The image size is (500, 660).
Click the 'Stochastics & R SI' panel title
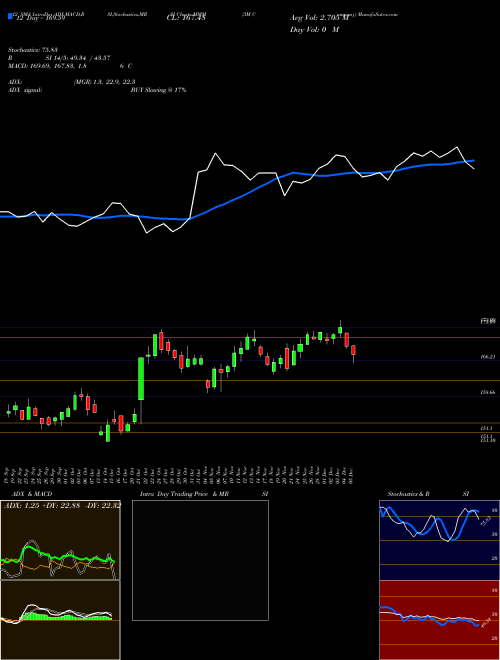tap(428, 494)
